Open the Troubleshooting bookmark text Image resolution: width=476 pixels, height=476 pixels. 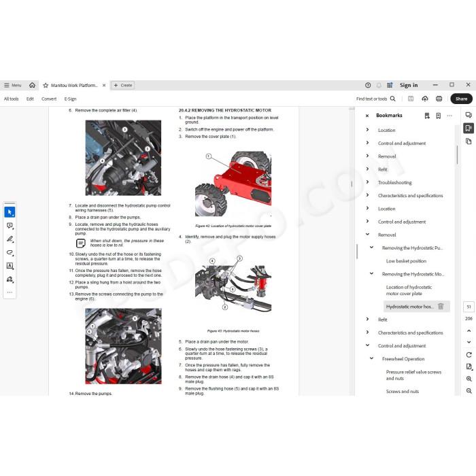394,182
